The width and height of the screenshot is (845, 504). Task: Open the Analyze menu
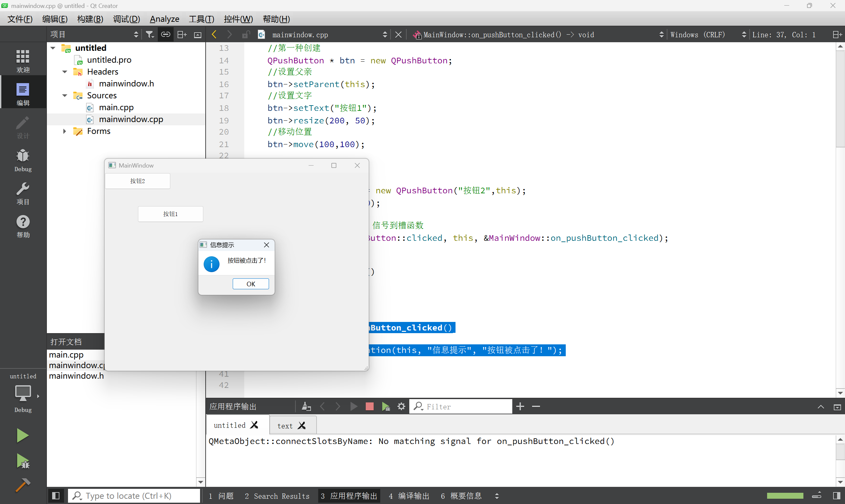coord(164,19)
